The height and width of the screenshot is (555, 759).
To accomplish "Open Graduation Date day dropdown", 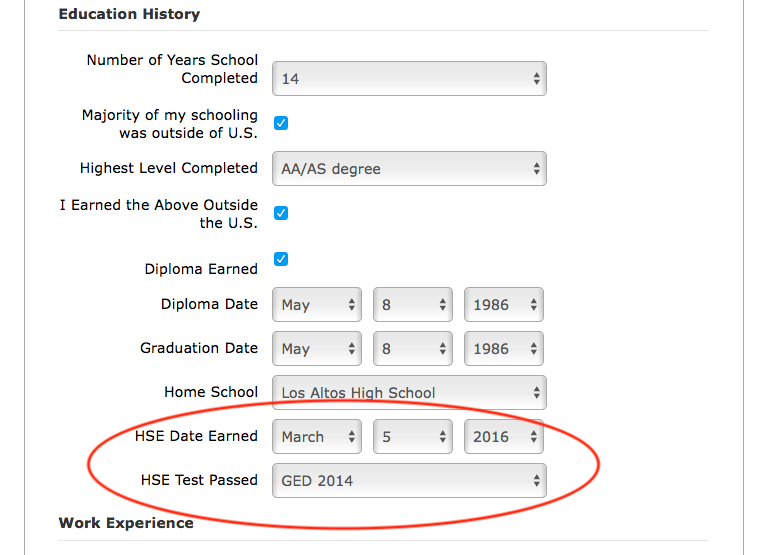I will click(412, 349).
